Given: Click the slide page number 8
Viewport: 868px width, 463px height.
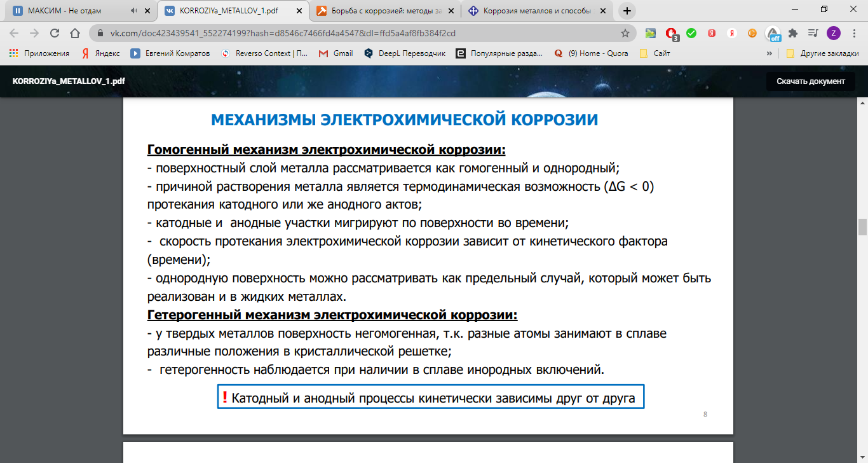Looking at the screenshot, I should tap(705, 415).
